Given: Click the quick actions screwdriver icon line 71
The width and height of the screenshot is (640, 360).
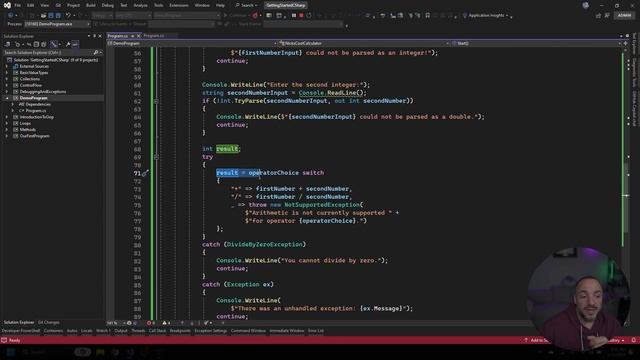Looking at the screenshot, I should click(x=145, y=173).
